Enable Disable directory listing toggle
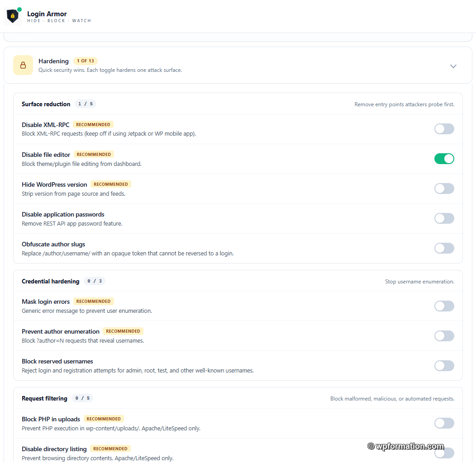This screenshot has height=462, width=476. tap(444, 453)
